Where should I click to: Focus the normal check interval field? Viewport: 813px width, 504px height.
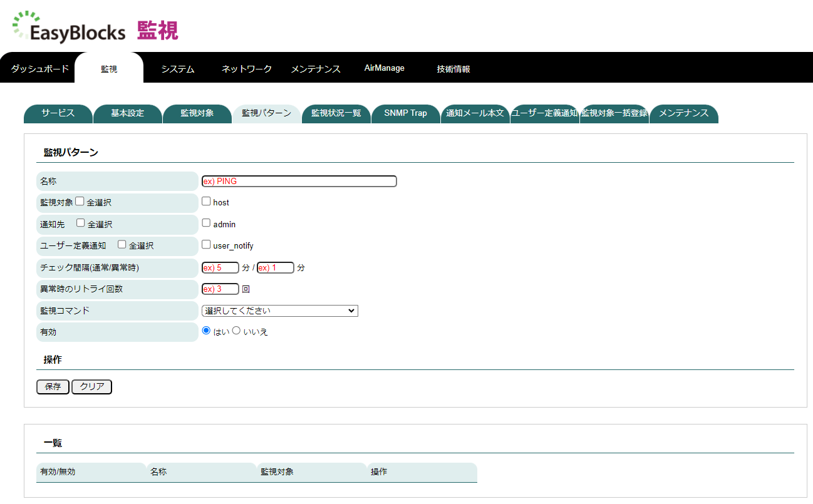[x=220, y=267]
